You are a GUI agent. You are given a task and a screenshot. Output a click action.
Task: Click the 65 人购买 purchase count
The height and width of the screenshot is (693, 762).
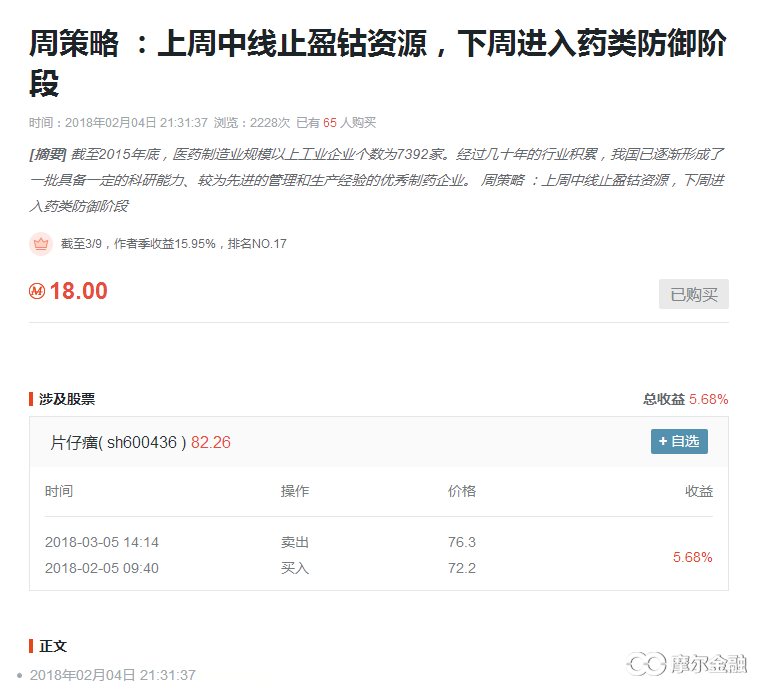point(349,122)
